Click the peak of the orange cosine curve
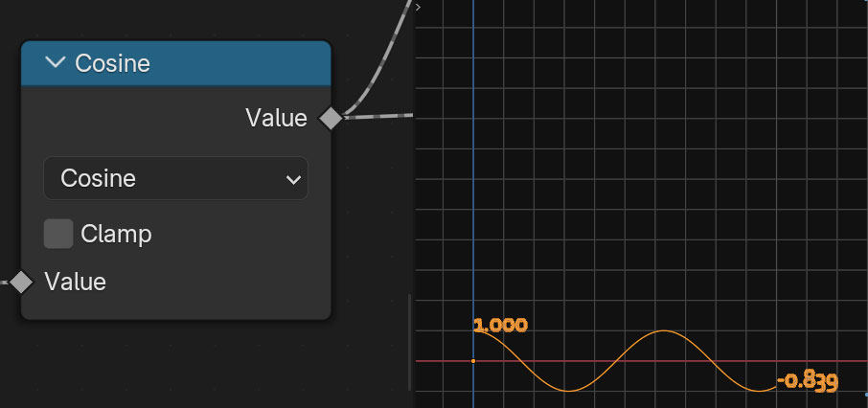868x408 pixels. 664,331
